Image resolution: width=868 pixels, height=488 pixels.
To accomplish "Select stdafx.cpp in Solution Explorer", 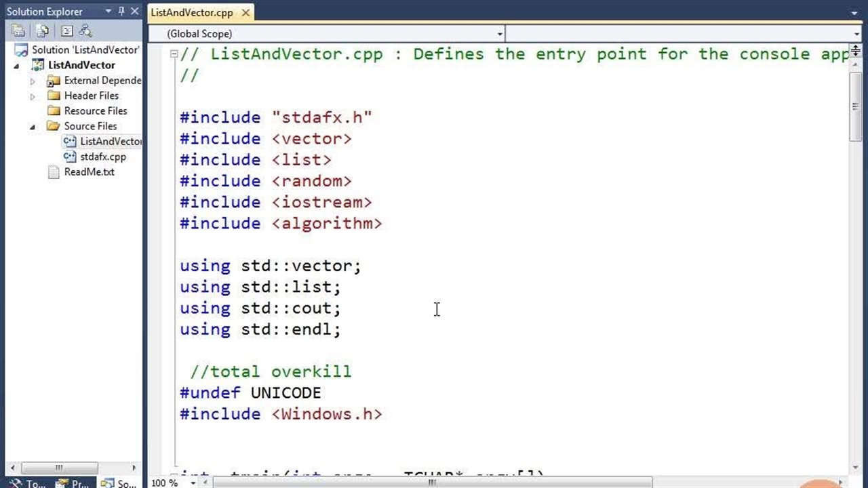I will (102, 157).
